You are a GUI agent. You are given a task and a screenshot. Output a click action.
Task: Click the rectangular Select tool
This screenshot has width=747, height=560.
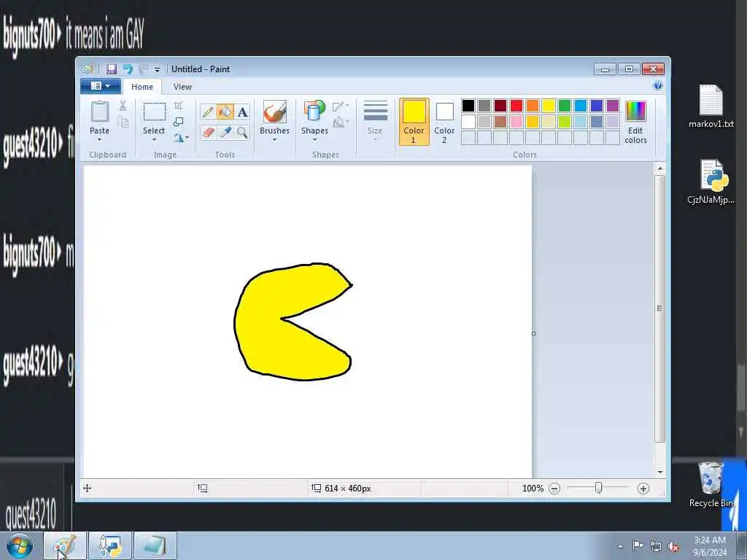(155, 112)
